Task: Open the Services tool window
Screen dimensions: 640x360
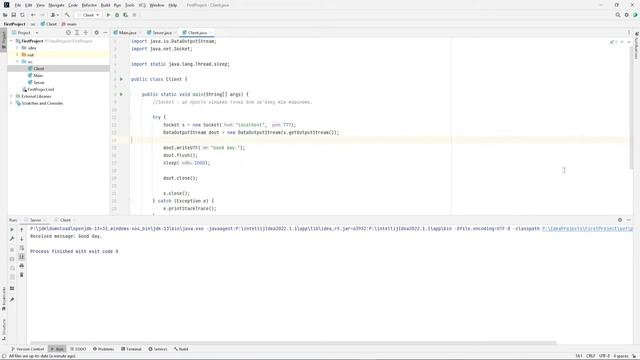Action: point(158,349)
